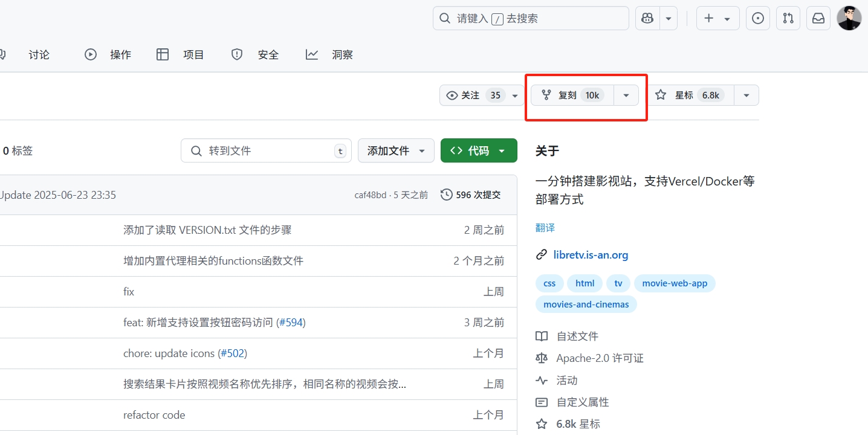
Task: Open commit message about functions函数文件
Action: (213, 261)
